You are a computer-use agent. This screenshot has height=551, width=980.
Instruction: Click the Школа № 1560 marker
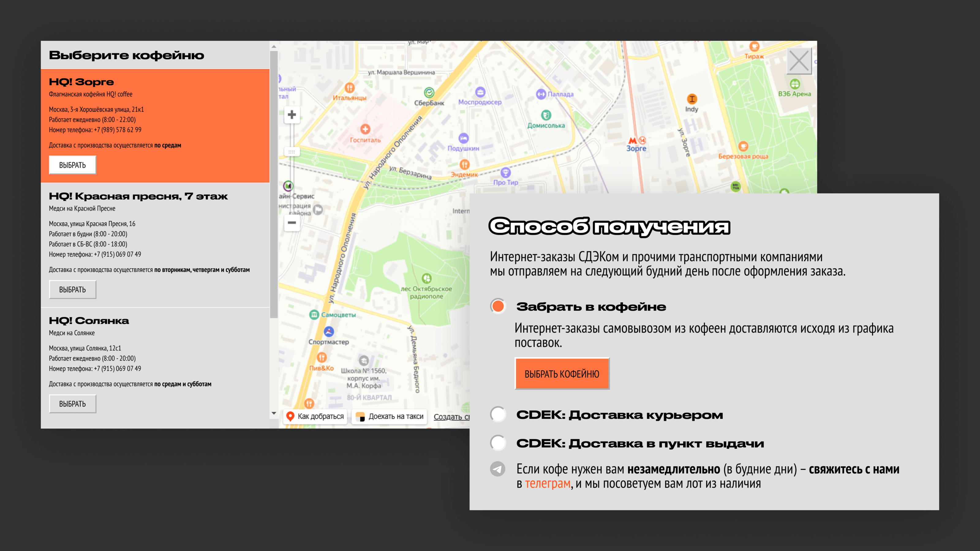point(364,361)
